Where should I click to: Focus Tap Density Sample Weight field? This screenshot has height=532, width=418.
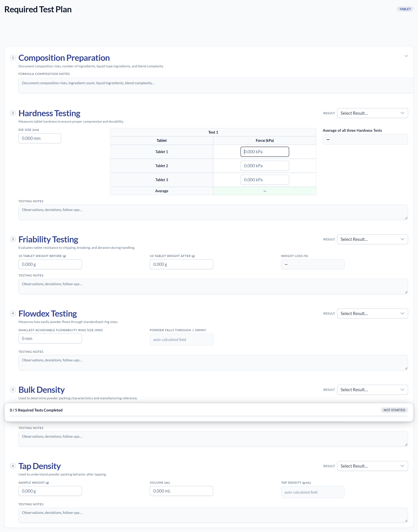[x=50, y=491]
